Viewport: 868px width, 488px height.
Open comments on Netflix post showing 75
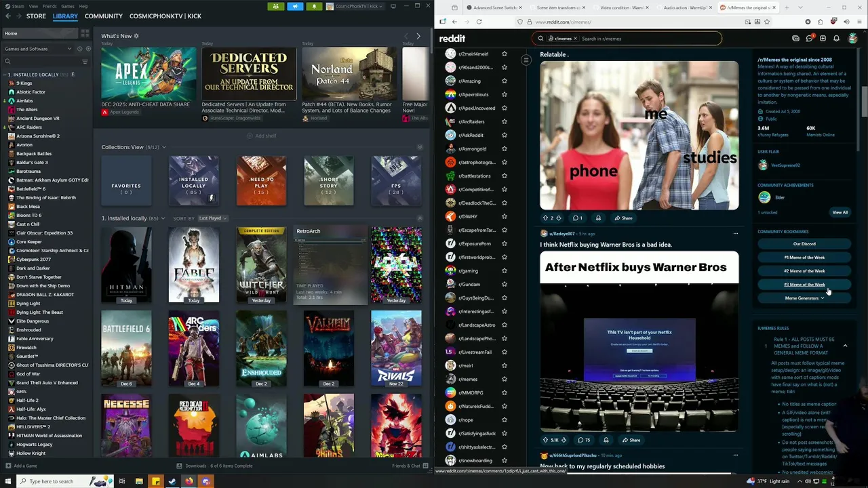584,440
